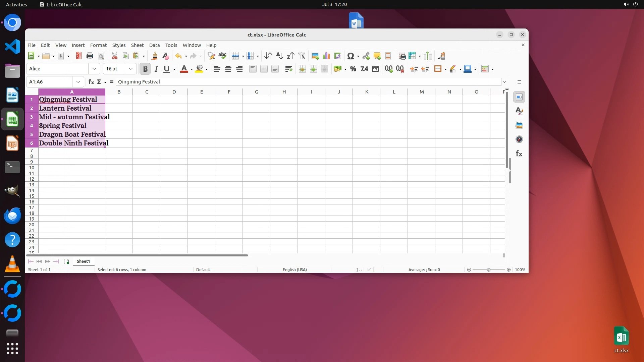This screenshot has width=644, height=362.
Task: Click the Clone Formatting paintbrush icon
Action: click(x=154, y=56)
